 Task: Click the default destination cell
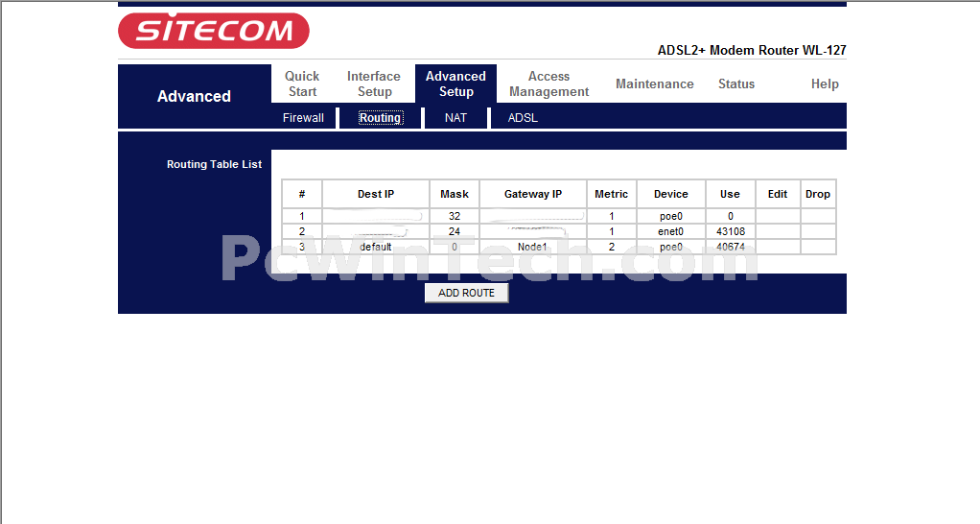(376, 247)
